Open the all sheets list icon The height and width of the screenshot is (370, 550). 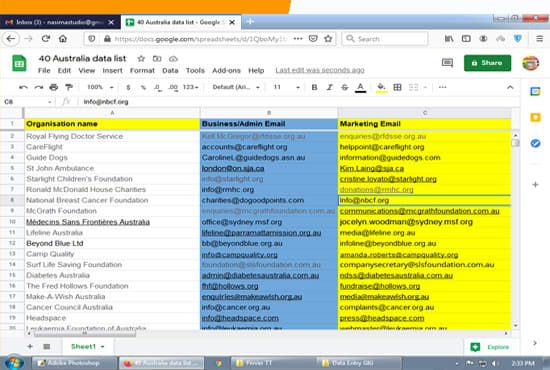click(x=46, y=347)
